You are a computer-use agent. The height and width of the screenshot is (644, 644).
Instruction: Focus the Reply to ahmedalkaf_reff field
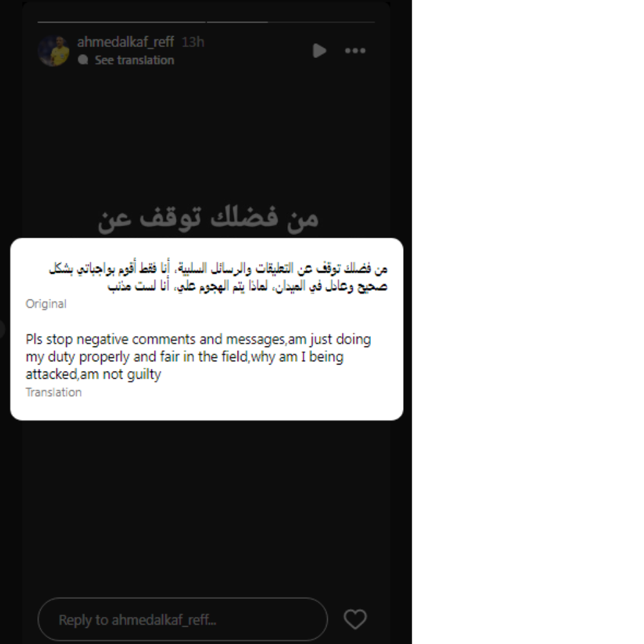tap(183, 619)
